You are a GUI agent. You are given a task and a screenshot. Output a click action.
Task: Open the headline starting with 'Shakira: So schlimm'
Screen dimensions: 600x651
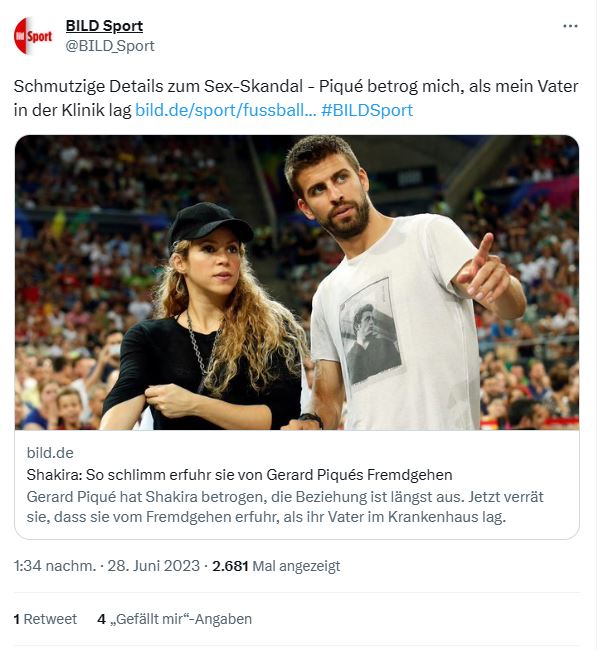pyautogui.click(x=239, y=474)
